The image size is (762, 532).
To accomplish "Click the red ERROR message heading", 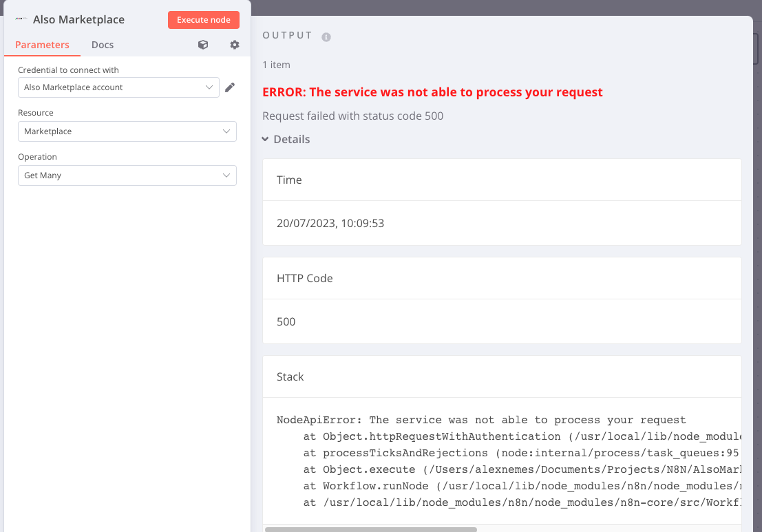I will coord(432,92).
